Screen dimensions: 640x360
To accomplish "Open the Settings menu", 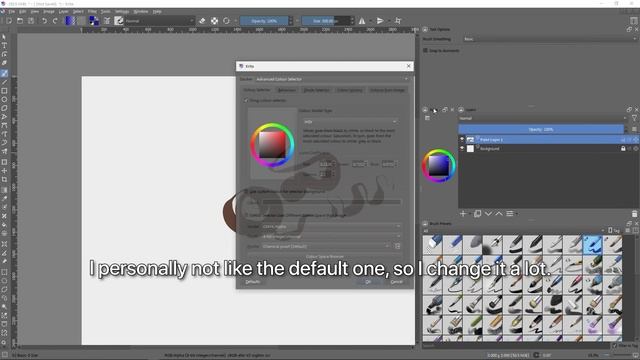I will (x=122, y=11).
